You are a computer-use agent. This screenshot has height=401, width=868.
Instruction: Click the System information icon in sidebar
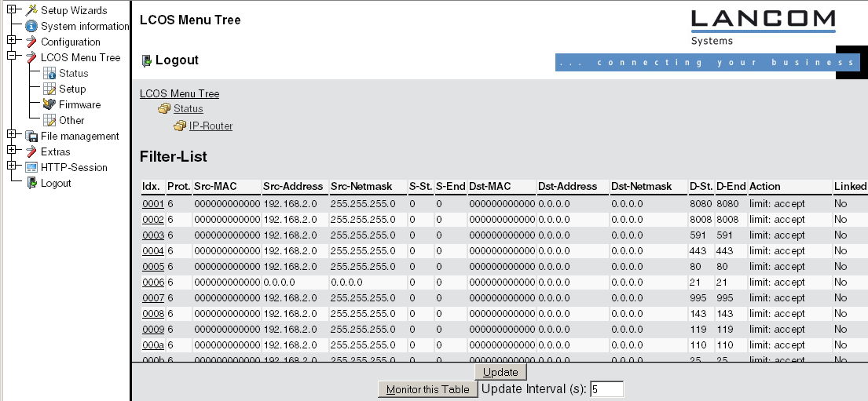[x=31, y=26]
